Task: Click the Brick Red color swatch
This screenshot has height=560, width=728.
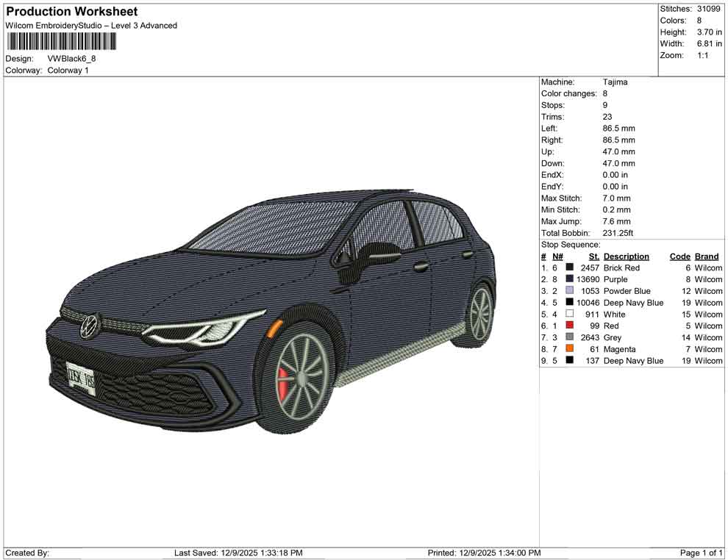Action: click(x=570, y=268)
